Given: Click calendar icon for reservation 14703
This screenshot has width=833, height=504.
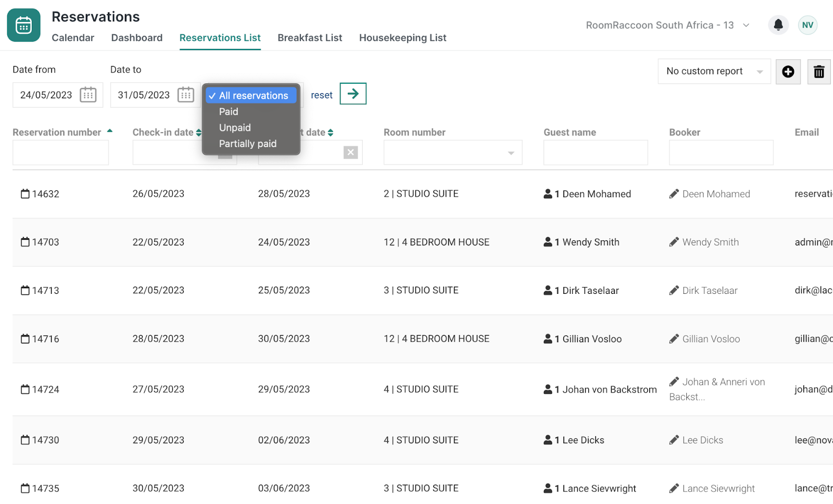Looking at the screenshot, I should (25, 242).
